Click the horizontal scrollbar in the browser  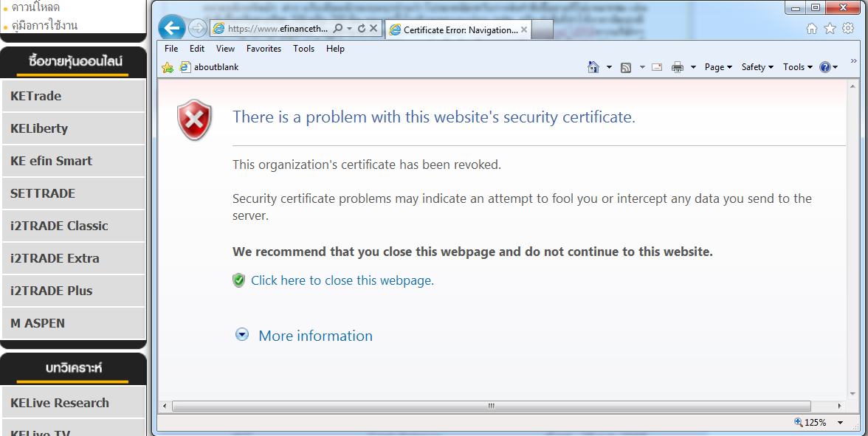491,406
